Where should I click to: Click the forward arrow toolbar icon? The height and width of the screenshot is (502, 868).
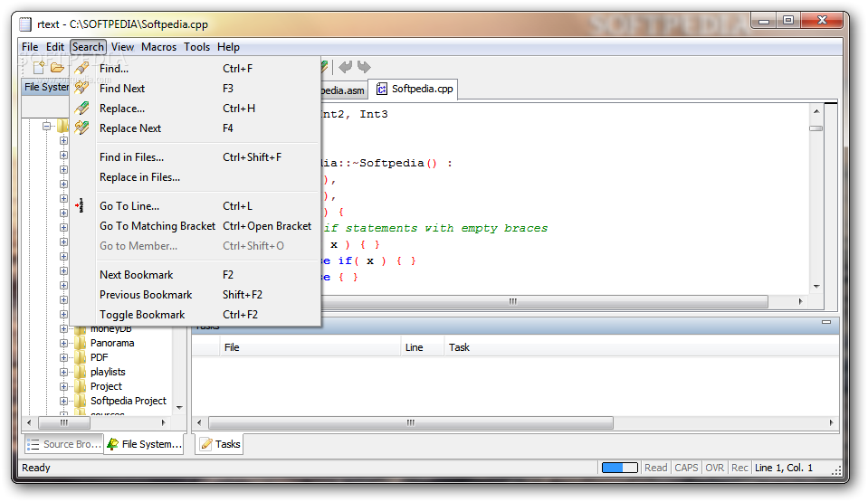click(364, 67)
